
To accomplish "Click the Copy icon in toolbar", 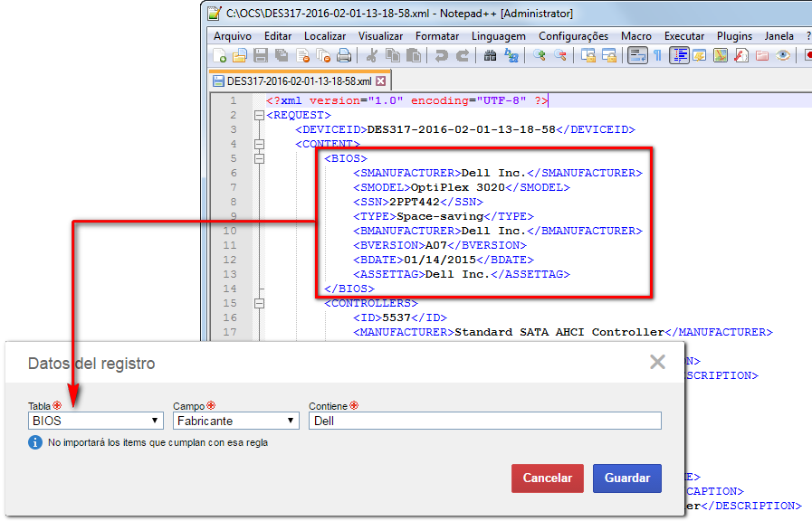I will click(393, 55).
